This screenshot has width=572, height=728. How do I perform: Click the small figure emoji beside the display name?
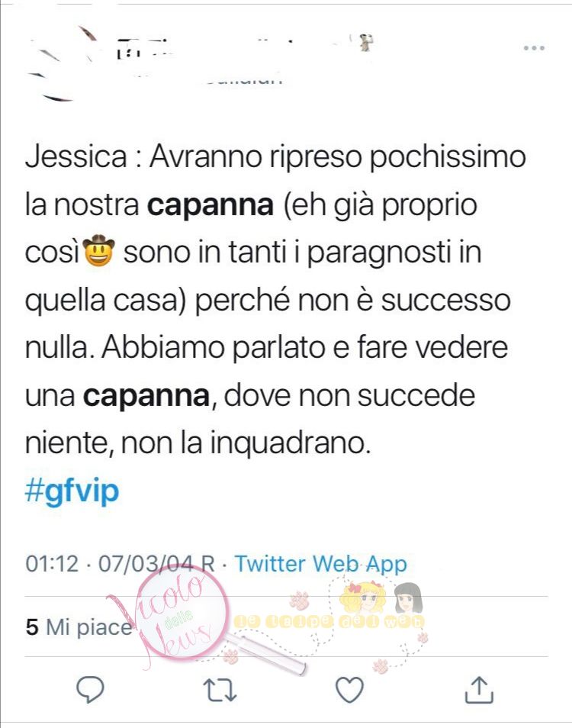[x=365, y=42]
